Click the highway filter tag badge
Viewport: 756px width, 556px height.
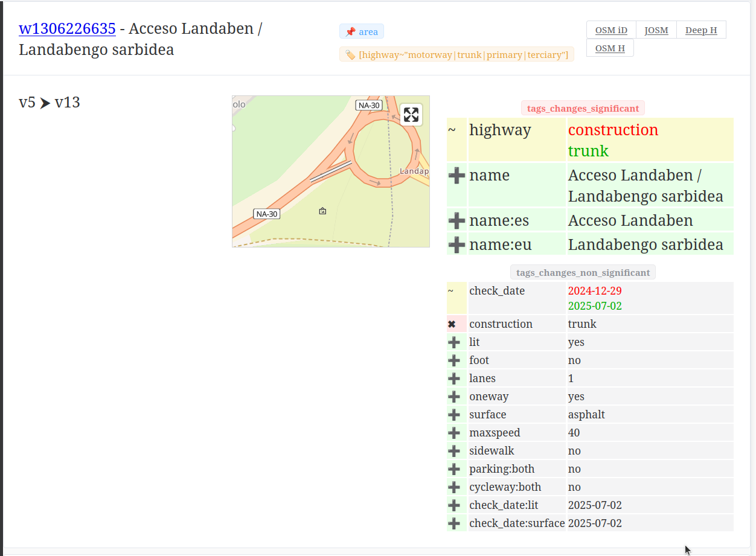(456, 55)
